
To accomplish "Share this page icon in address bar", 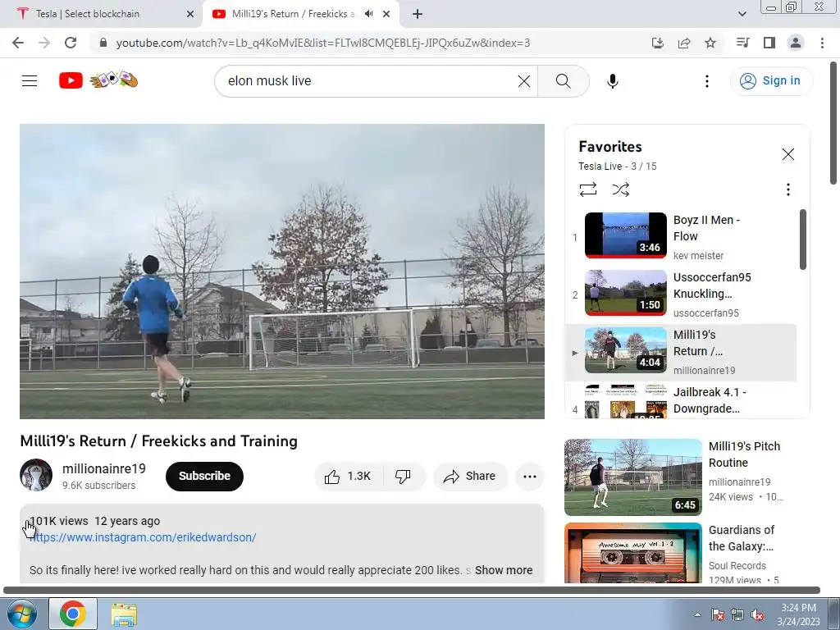I will 684,43.
